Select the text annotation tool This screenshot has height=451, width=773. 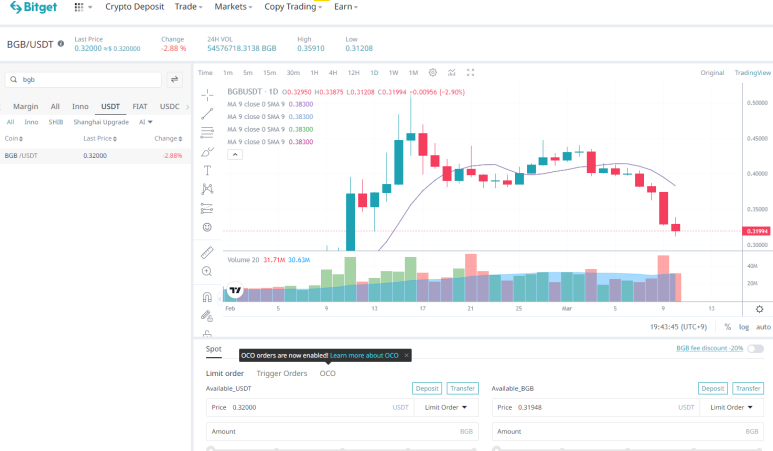[207, 171]
